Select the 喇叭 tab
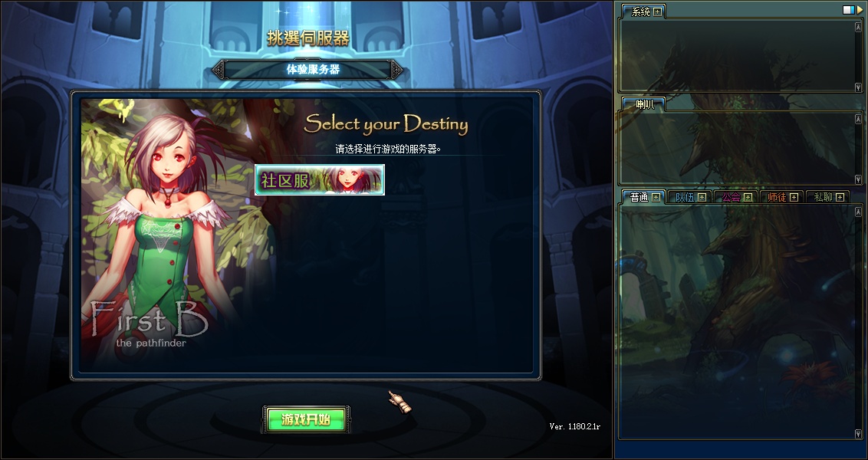This screenshot has width=868, height=460. point(644,104)
